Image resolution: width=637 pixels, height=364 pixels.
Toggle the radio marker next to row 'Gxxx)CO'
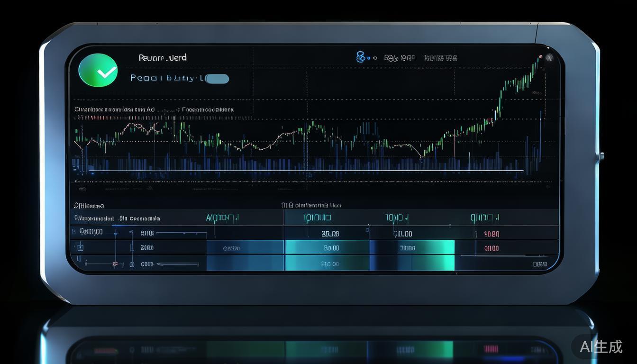pos(116,233)
